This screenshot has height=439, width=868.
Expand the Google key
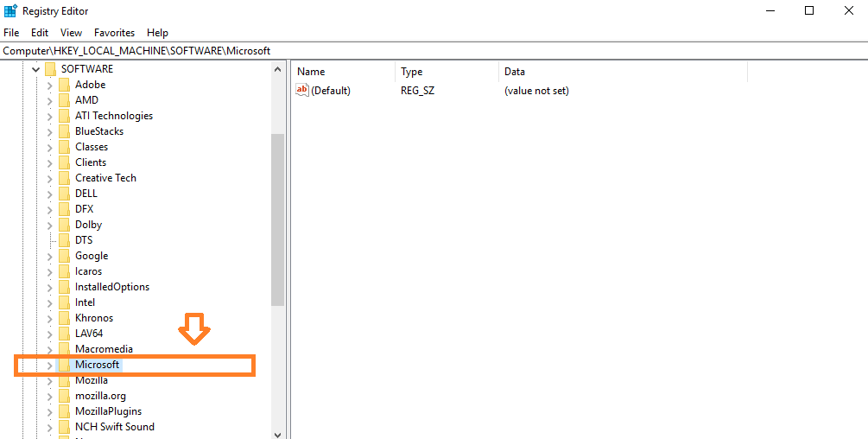[x=50, y=257]
